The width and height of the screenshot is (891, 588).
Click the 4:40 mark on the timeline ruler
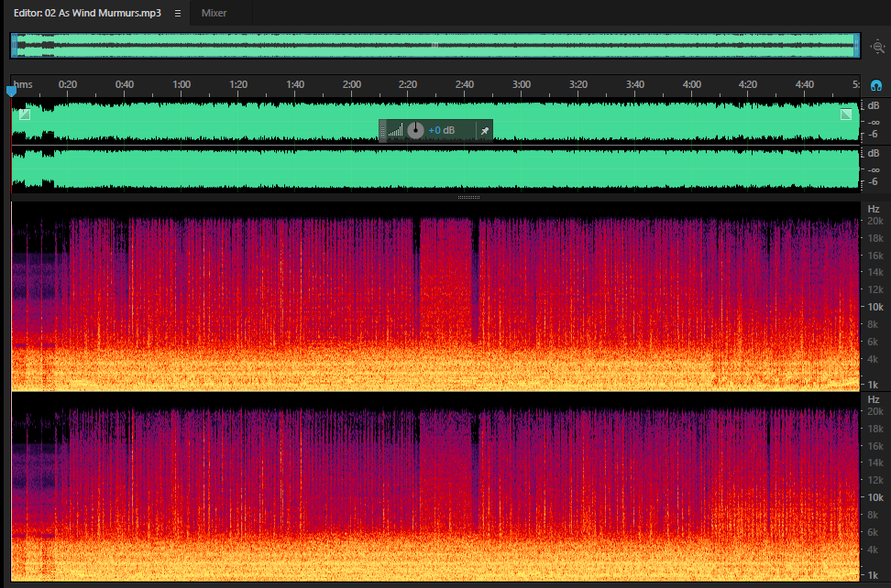[x=805, y=84]
